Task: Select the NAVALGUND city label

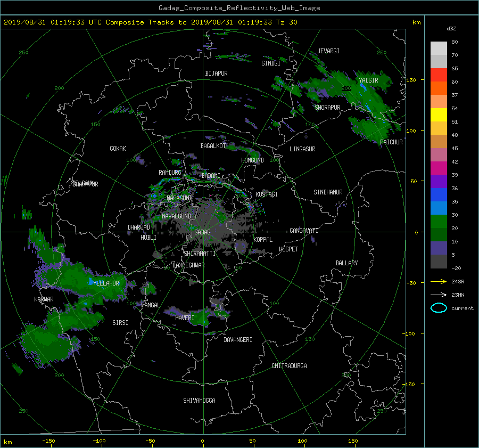Action: tap(176, 216)
